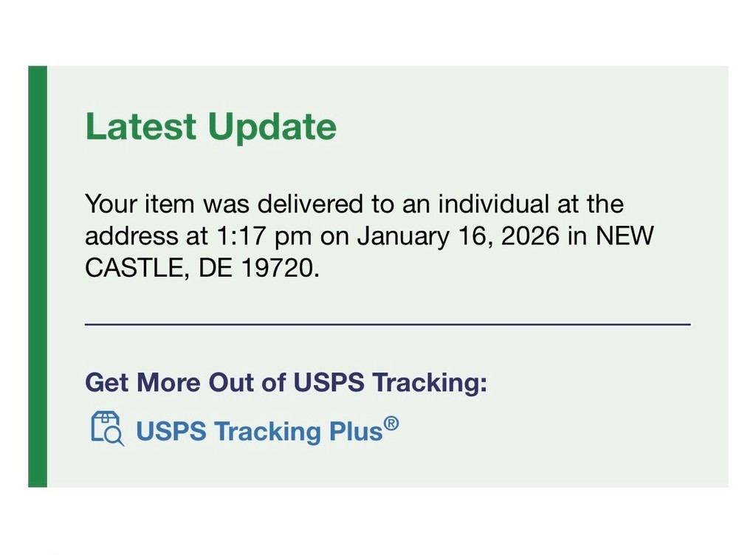The height and width of the screenshot is (555, 756).
Task: Click the registered trademark symbol after Plus
Action: click(391, 424)
